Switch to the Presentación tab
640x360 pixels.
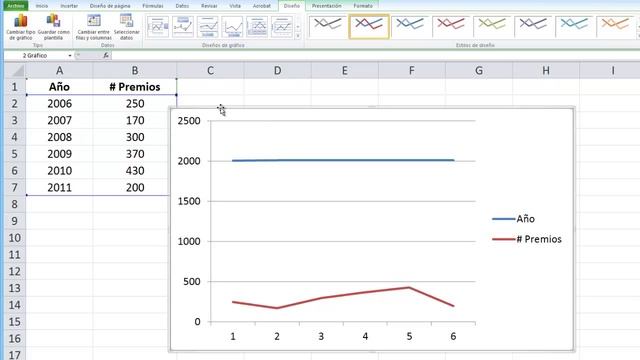(326, 6)
